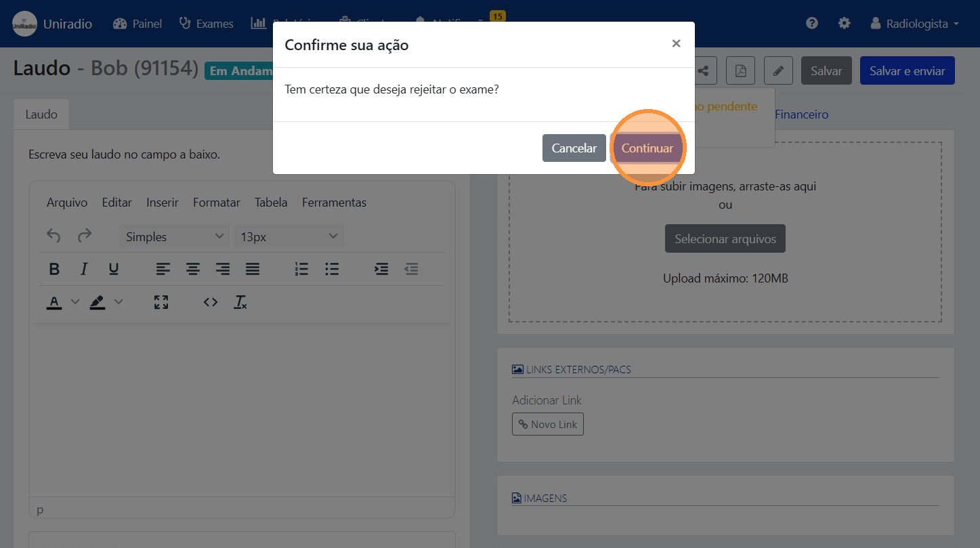
Task: Click the Bold formatting icon
Action: point(55,269)
